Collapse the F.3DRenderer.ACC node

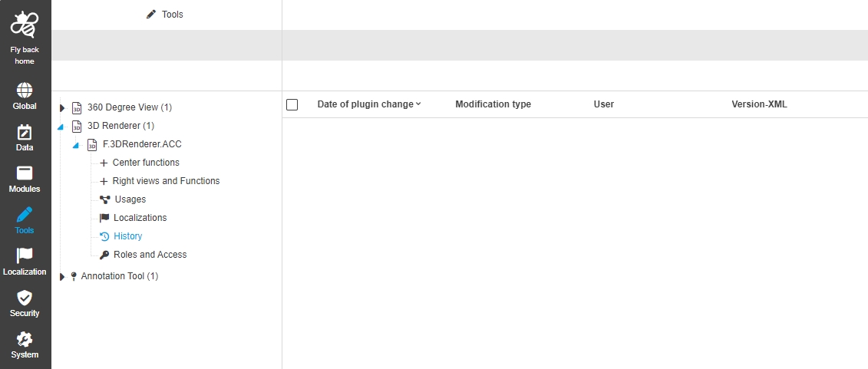click(76, 144)
